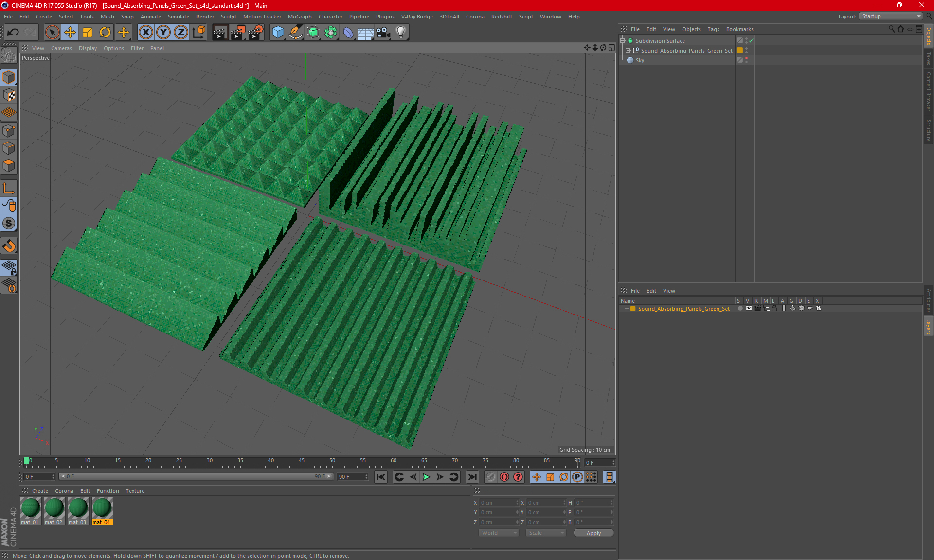Open viewport Filter menu
This screenshot has width=934, height=560.
tap(137, 48)
